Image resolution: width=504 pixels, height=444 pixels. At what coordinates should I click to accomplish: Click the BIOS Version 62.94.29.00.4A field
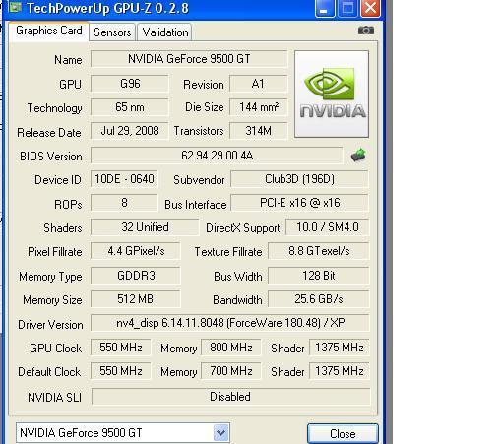tap(217, 156)
